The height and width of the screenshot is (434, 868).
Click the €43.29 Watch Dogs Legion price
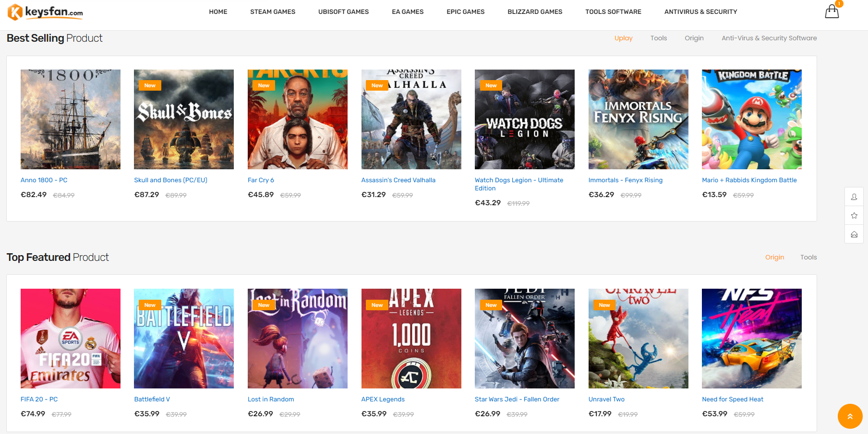coord(488,203)
